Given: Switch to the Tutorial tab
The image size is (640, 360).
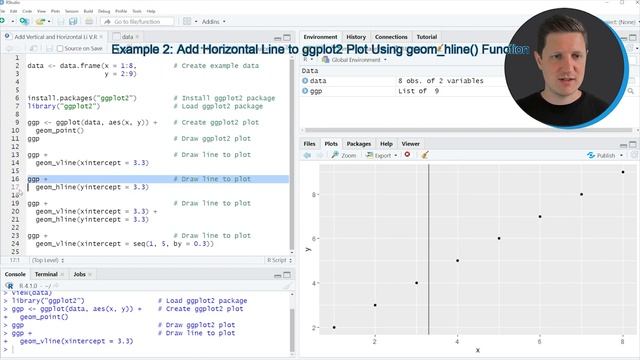Looking at the screenshot, I should click(x=427, y=37).
